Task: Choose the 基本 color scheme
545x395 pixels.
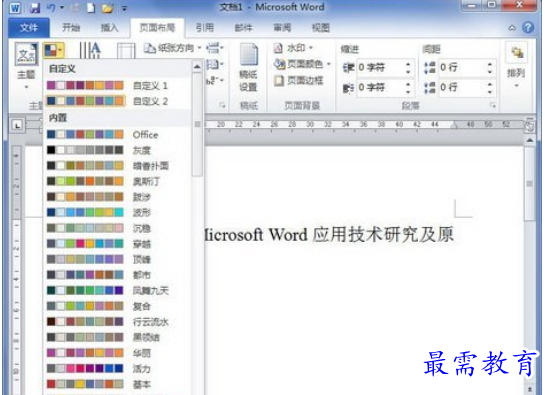Action: 117,384
